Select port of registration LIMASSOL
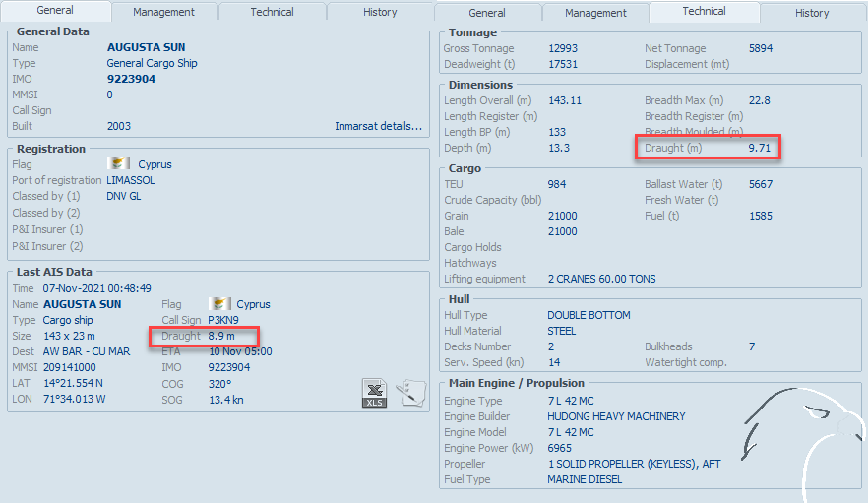 point(131,180)
